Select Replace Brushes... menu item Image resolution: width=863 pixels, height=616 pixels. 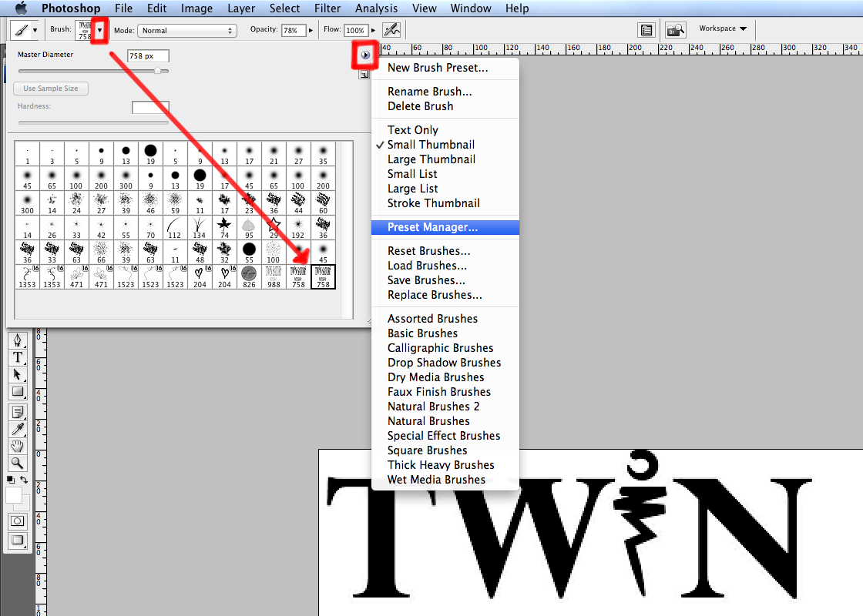[445, 295]
